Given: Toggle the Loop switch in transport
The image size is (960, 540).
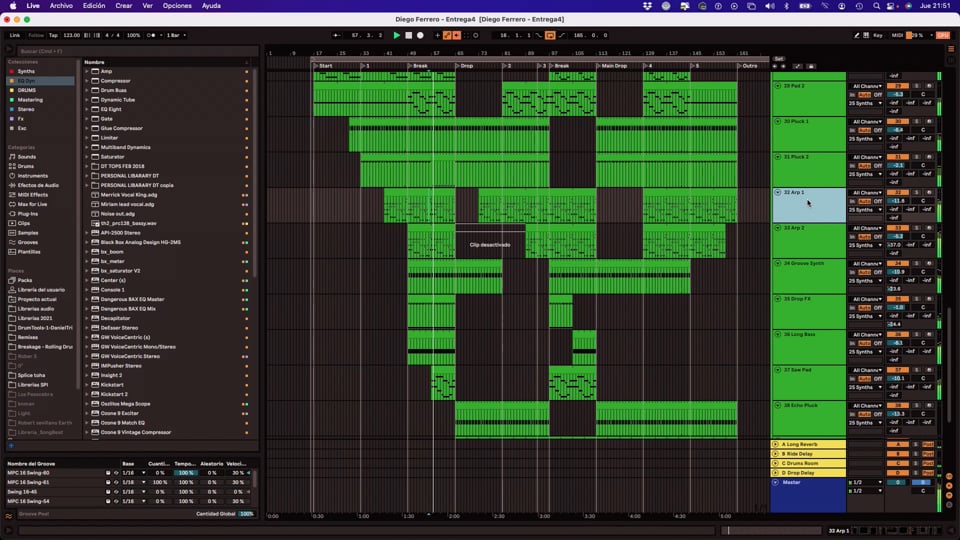Looking at the screenshot, I should 550,36.
